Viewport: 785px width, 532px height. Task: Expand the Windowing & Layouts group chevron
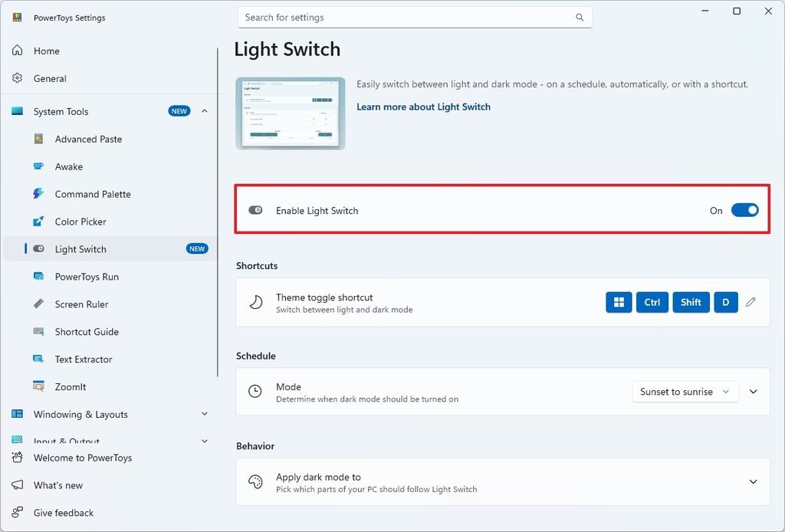[204, 414]
